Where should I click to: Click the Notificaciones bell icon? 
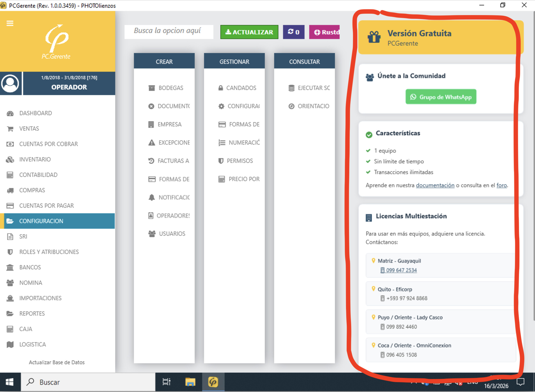point(151,197)
